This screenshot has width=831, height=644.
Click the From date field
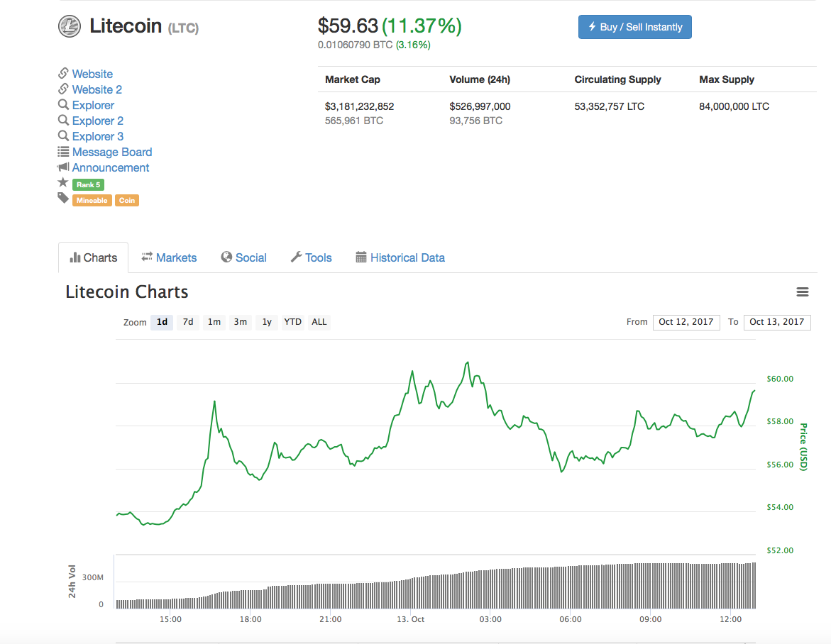click(x=686, y=322)
